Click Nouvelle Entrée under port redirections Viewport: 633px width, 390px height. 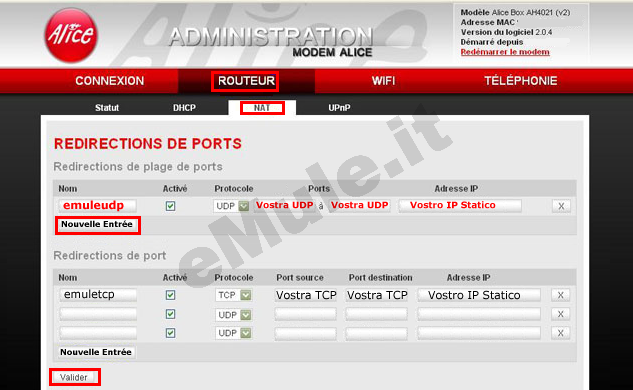(x=96, y=352)
